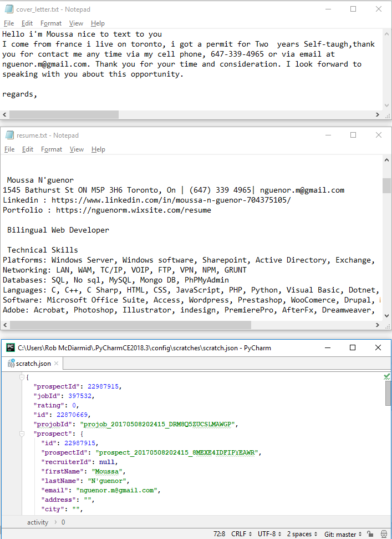This screenshot has height=539, width=392.
Task: Click the Linkedin URL line in resume.txt
Action: [146, 200]
